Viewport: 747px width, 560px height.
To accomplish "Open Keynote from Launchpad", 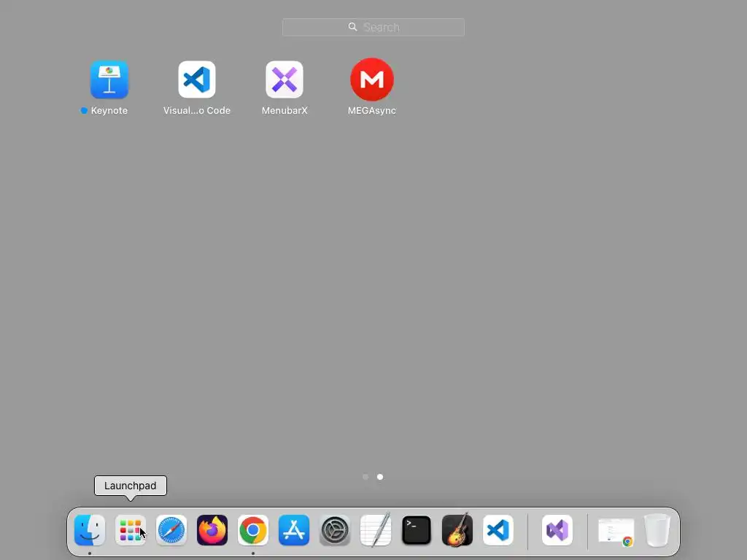I will pyautogui.click(x=109, y=79).
